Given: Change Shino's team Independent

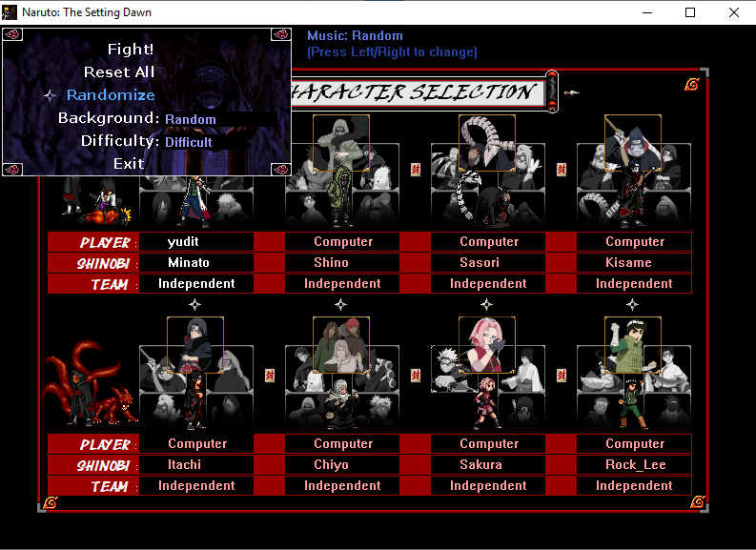Looking at the screenshot, I should (342, 283).
